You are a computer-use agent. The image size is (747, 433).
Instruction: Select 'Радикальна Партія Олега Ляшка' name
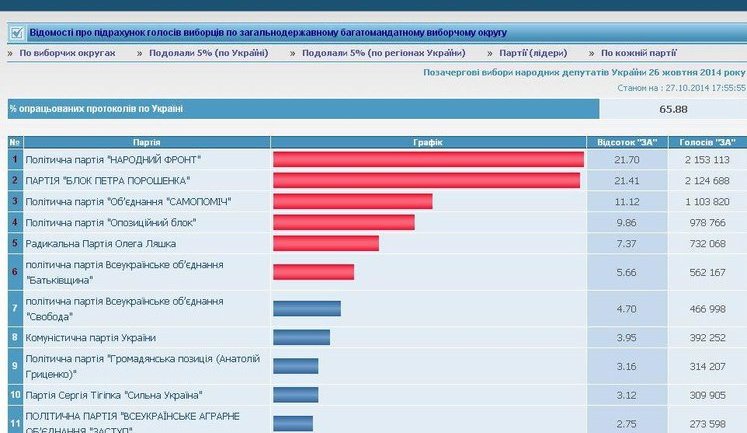(101, 244)
